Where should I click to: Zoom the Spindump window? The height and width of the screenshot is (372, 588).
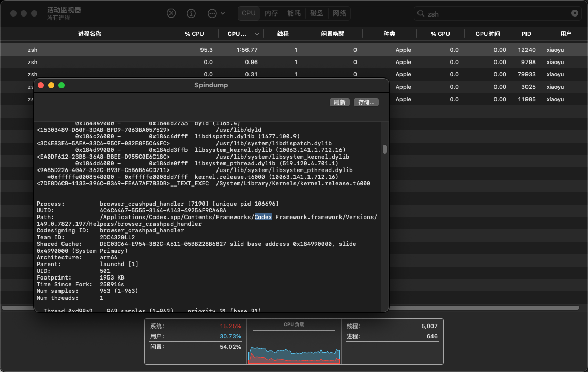pyautogui.click(x=61, y=85)
